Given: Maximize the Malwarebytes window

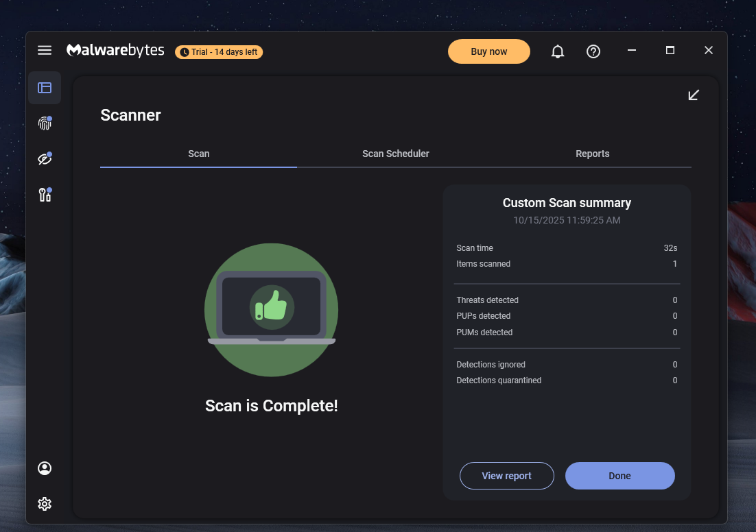Looking at the screenshot, I should point(670,50).
